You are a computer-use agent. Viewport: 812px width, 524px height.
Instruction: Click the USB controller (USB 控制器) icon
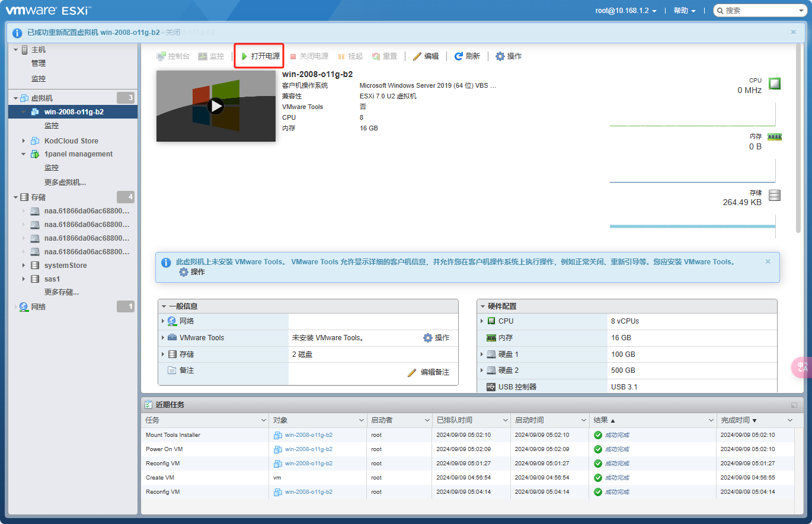click(x=491, y=387)
